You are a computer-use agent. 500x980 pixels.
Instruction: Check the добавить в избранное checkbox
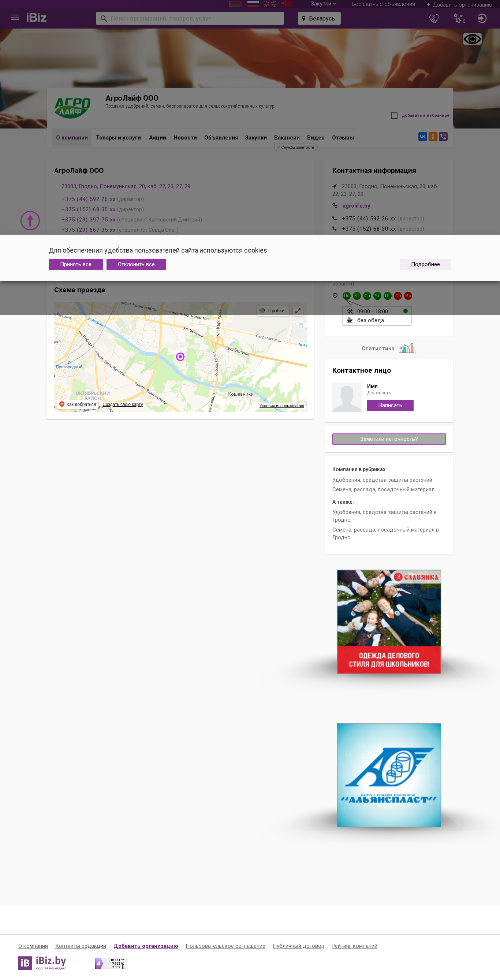tap(394, 116)
